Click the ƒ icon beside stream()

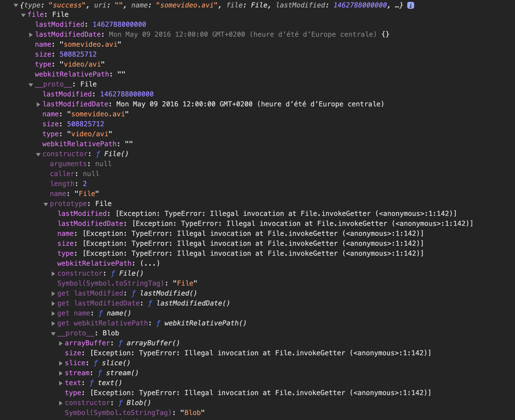click(100, 373)
